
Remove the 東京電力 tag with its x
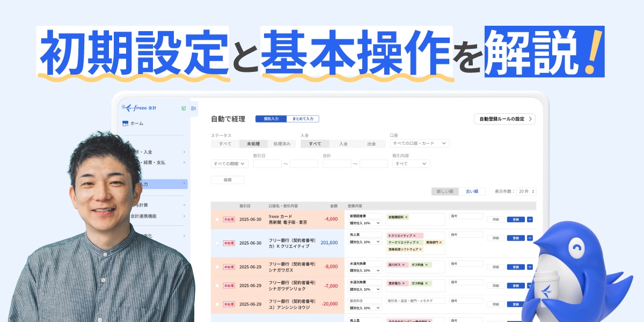pyautogui.click(x=404, y=283)
